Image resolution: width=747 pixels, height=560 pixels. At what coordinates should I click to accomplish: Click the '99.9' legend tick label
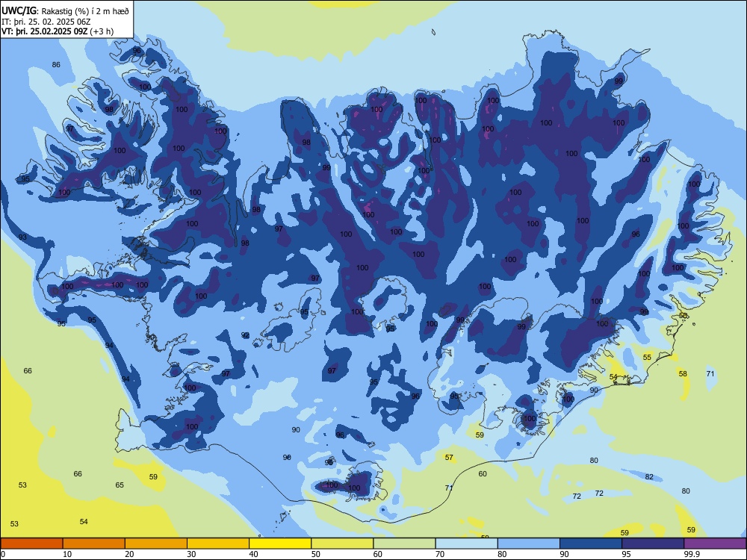click(692, 554)
